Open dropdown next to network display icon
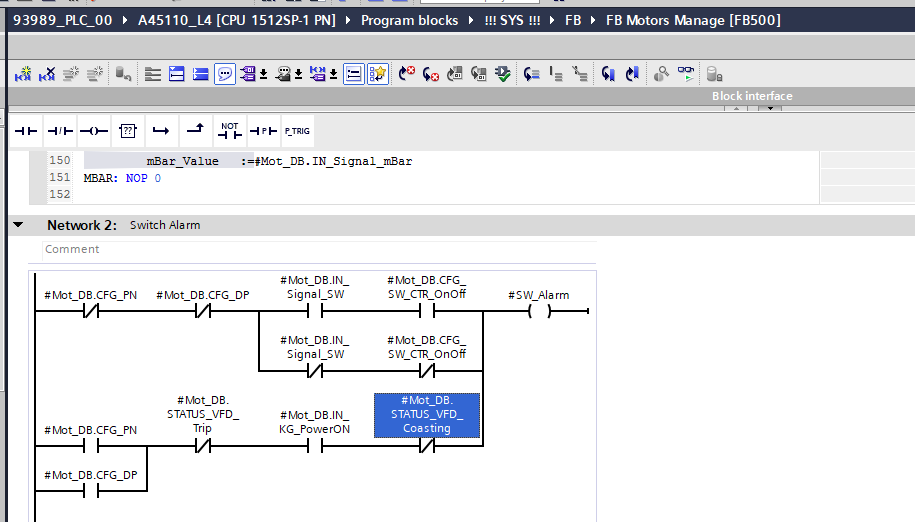 click(x=334, y=75)
